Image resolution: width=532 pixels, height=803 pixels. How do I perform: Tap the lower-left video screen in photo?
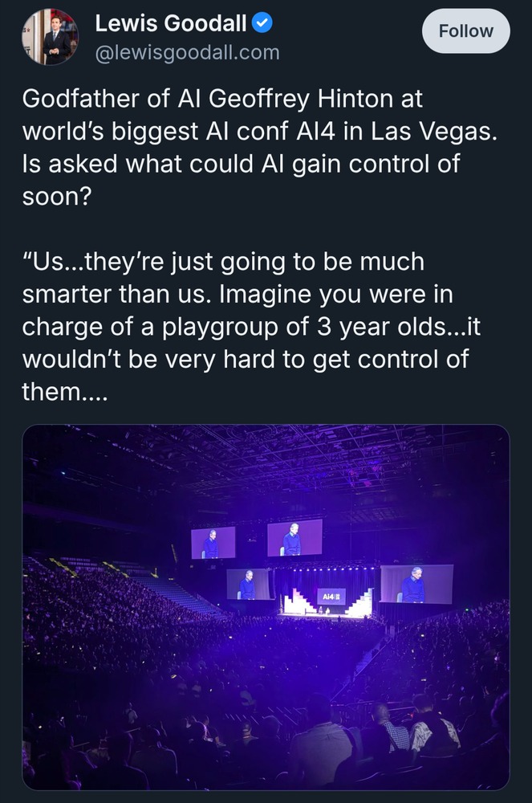coord(248,584)
